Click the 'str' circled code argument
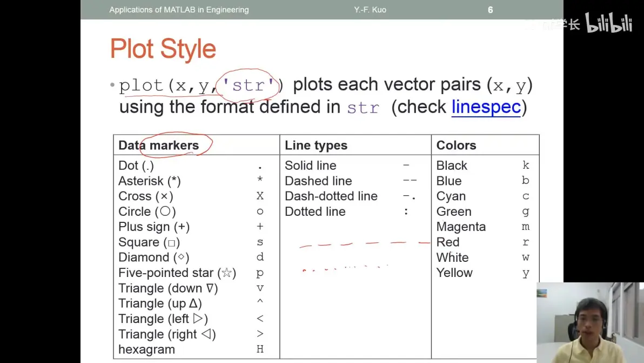Viewport: 644px width, 363px height. (248, 85)
